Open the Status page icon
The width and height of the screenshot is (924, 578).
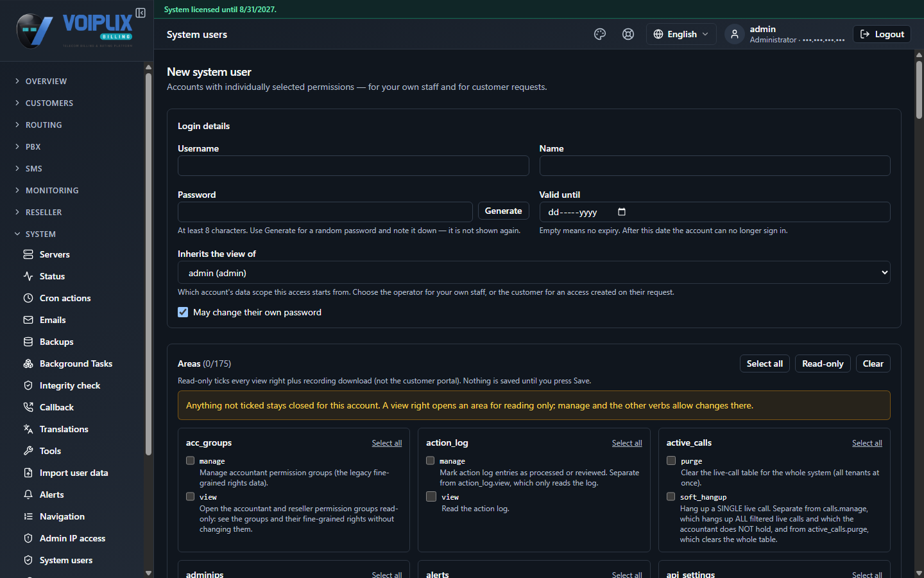[x=28, y=276]
